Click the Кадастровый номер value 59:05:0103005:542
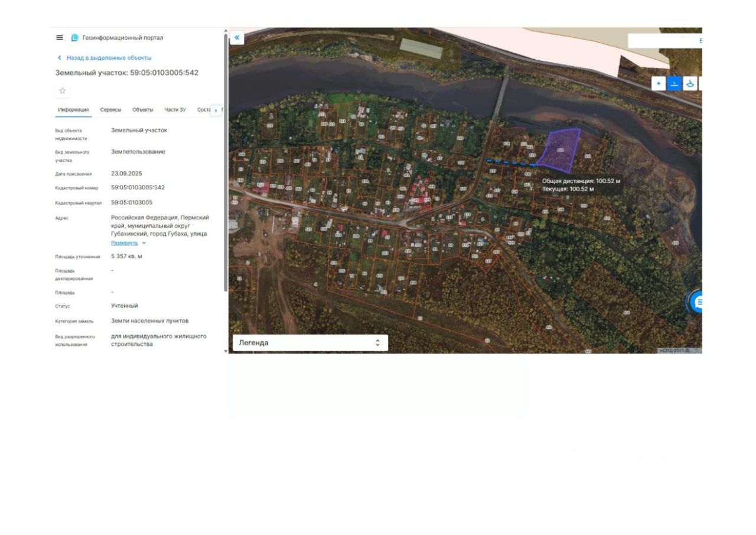 point(138,187)
